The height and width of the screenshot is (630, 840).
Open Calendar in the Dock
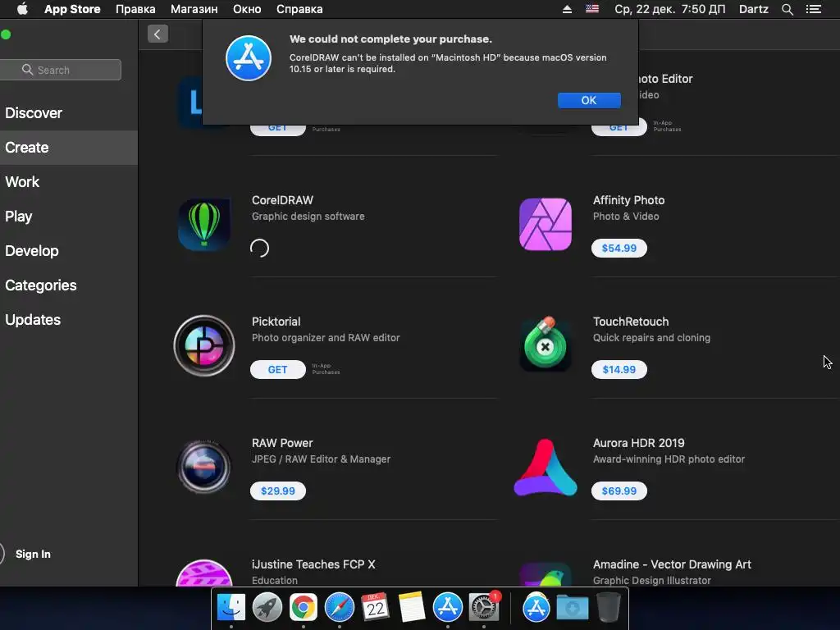point(375,607)
